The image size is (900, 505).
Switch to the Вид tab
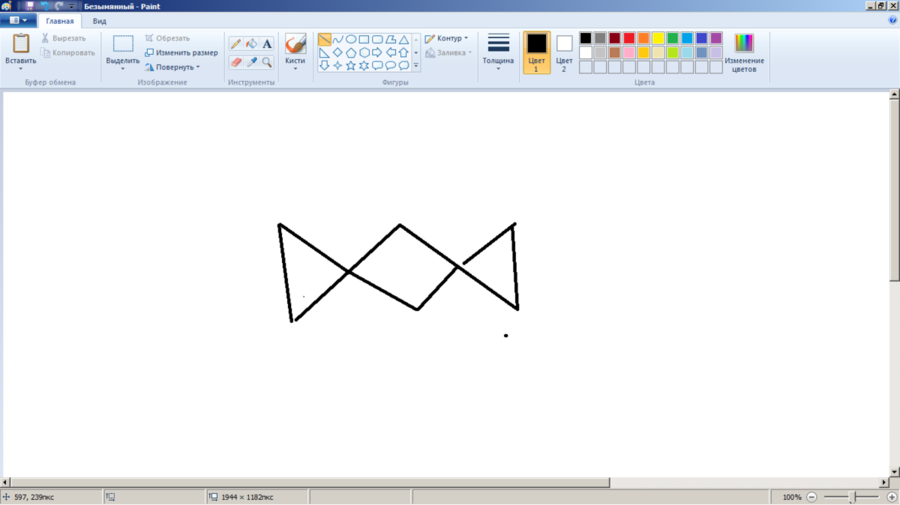(x=100, y=20)
